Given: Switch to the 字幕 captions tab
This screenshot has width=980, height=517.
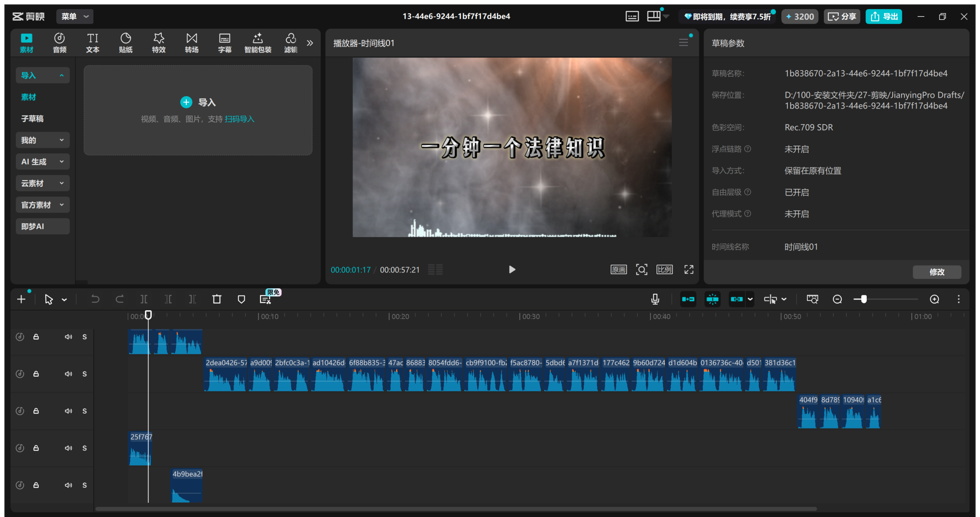Looking at the screenshot, I should [225, 43].
